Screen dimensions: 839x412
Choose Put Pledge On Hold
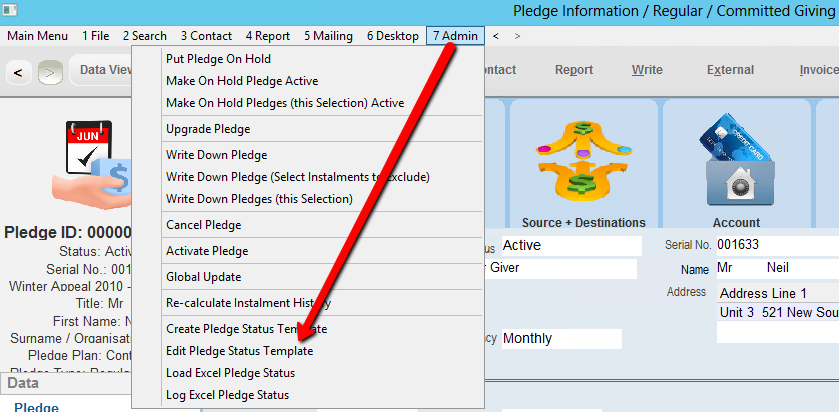[218, 59]
